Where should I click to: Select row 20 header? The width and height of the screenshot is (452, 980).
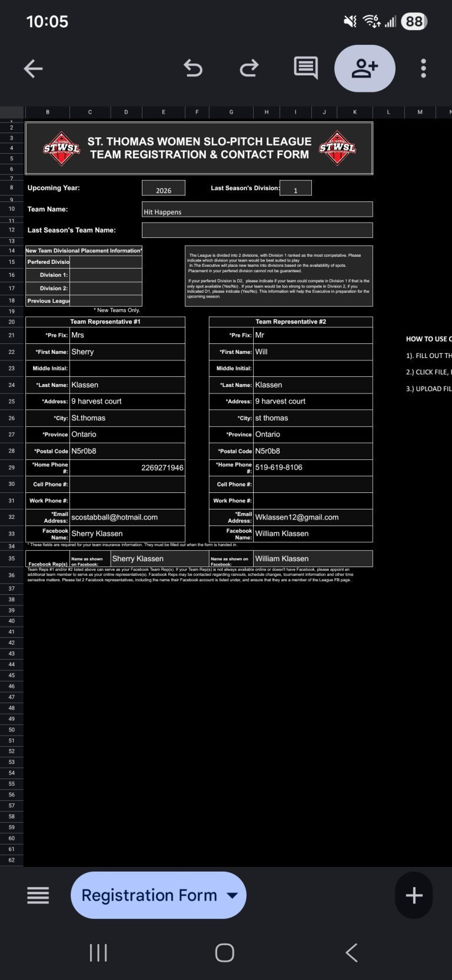(x=12, y=322)
